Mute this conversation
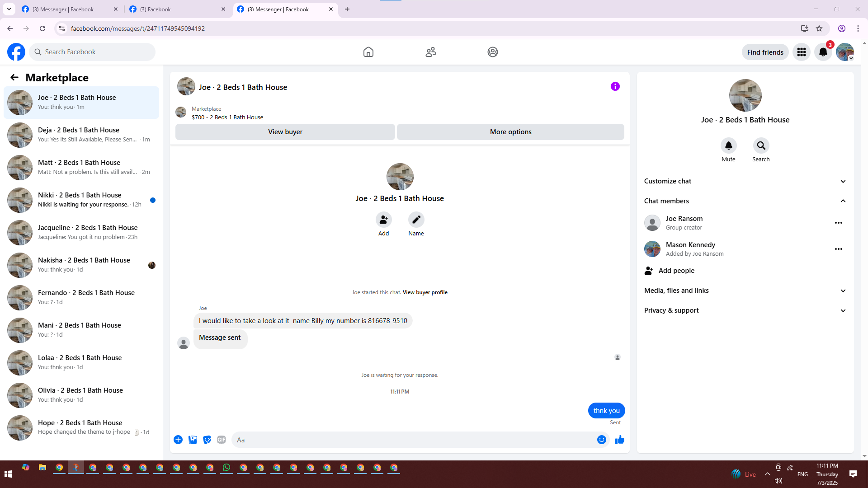Screen dimensions: 868x488 tap(728, 145)
